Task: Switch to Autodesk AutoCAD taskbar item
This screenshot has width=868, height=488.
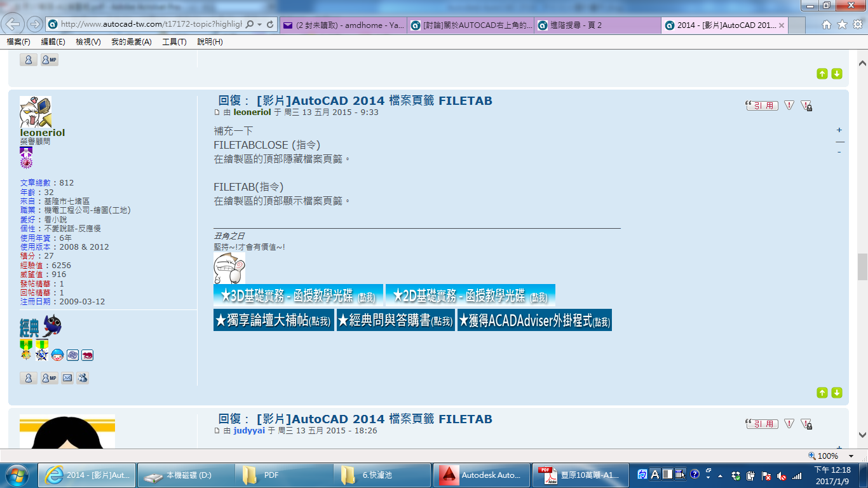Action: (481, 475)
